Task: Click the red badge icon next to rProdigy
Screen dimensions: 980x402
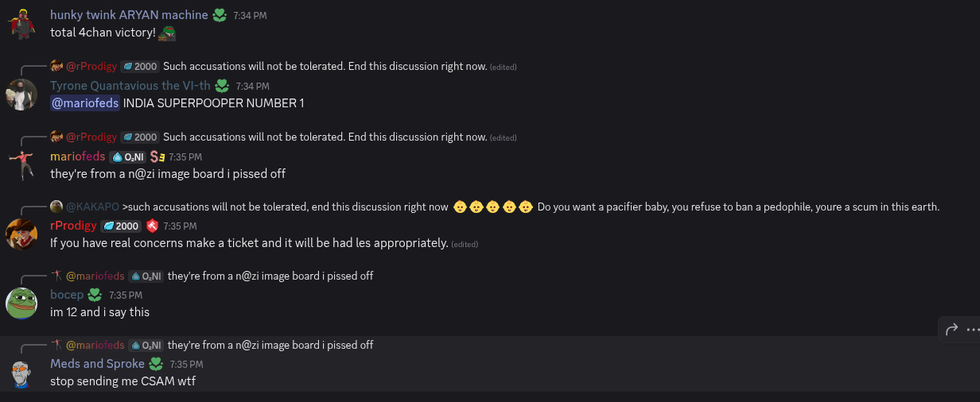Action: 153,226
